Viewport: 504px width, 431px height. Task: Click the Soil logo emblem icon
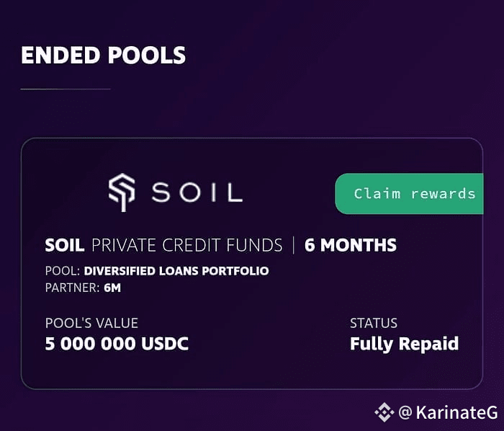(122, 192)
